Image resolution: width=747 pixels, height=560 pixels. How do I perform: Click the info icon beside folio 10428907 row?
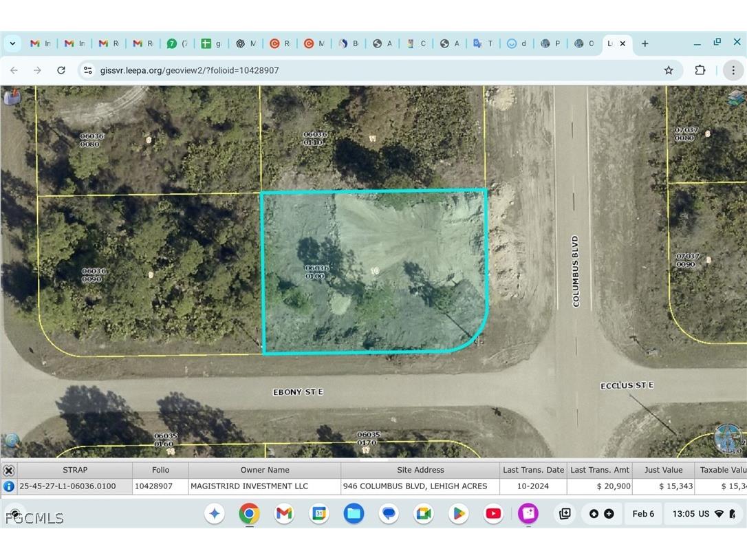[x=9, y=486]
